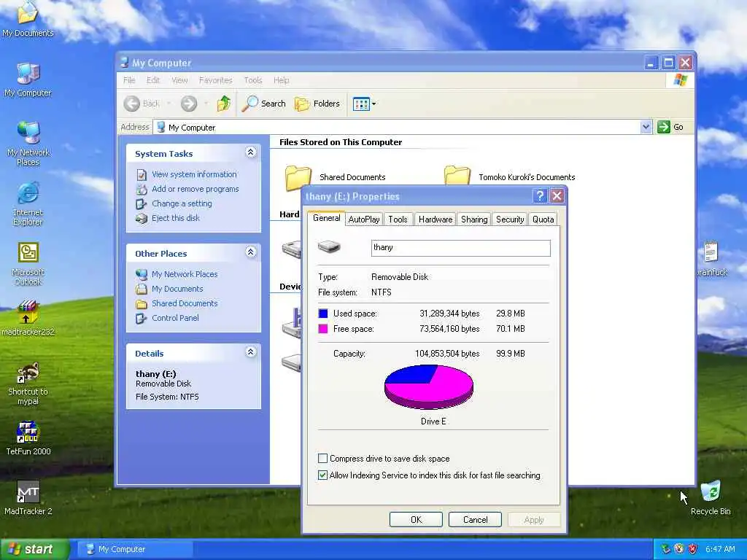Open Control Panel link
Screen dimensions: 747x560
(x=175, y=318)
